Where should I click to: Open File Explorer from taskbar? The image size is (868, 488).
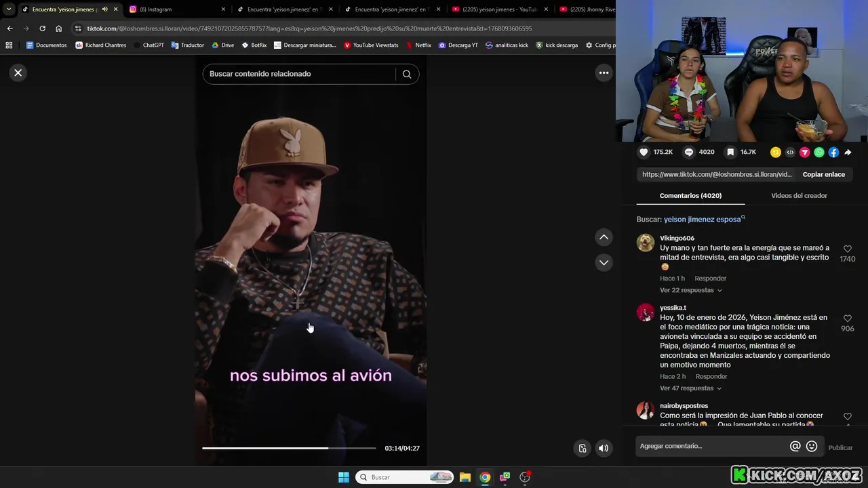coord(465,477)
